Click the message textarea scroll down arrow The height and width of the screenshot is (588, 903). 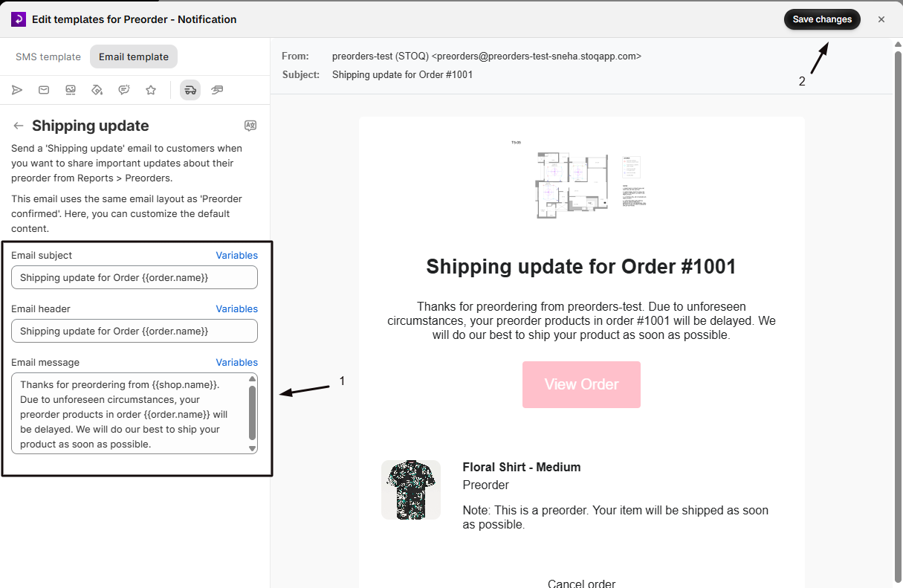coord(252,448)
